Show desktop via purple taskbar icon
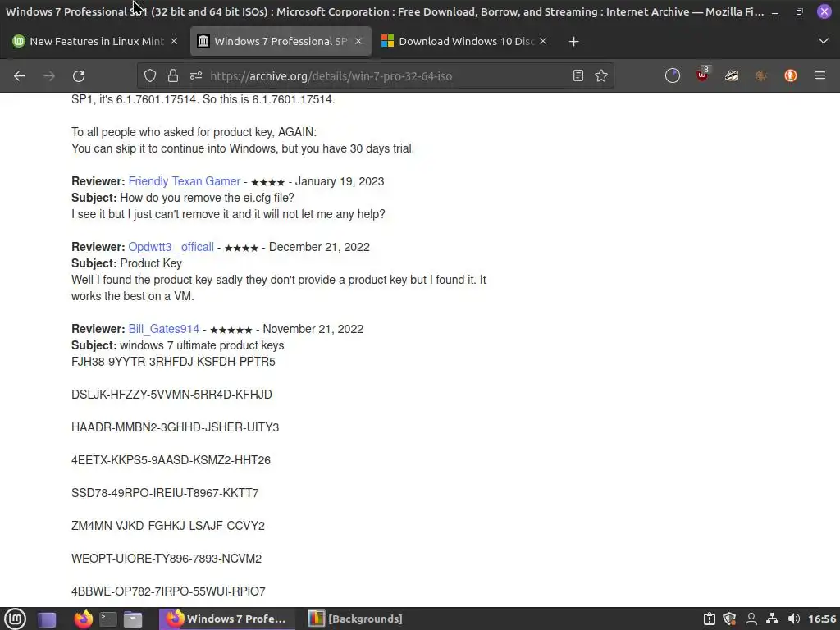Screen dimensions: 840x630 click(x=47, y=619)
